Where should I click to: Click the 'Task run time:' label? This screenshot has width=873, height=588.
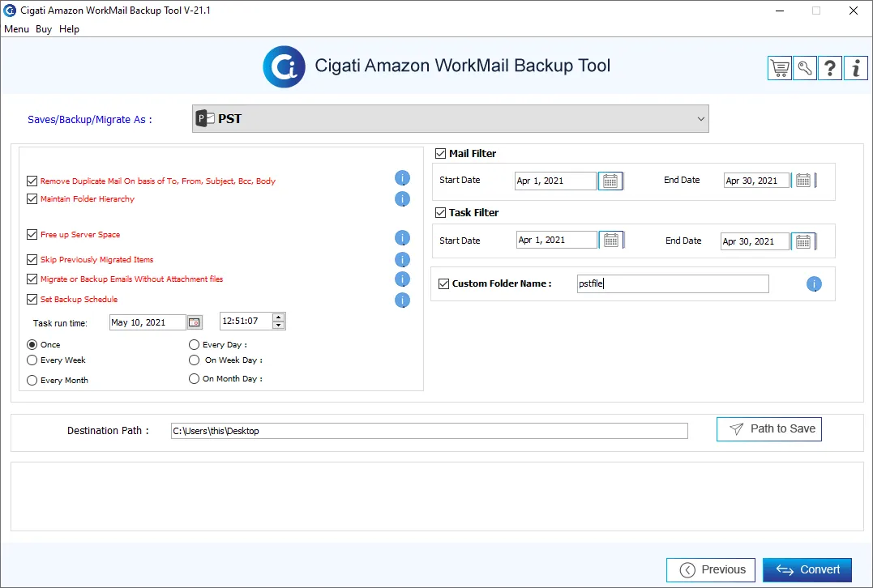[60, 323]
